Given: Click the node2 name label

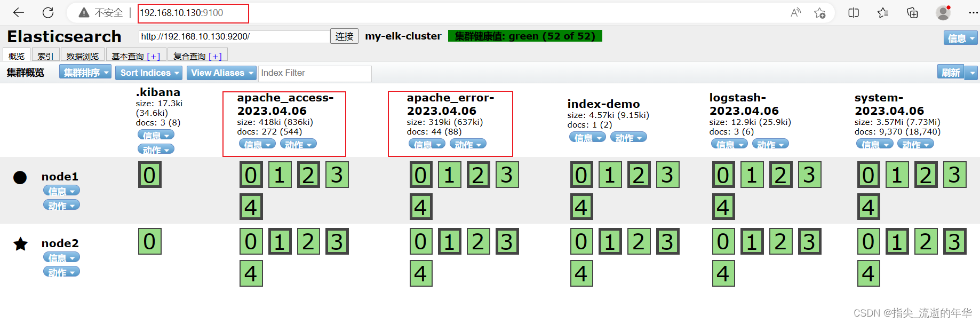Looking at the screenshot, I should coord(60,243).
